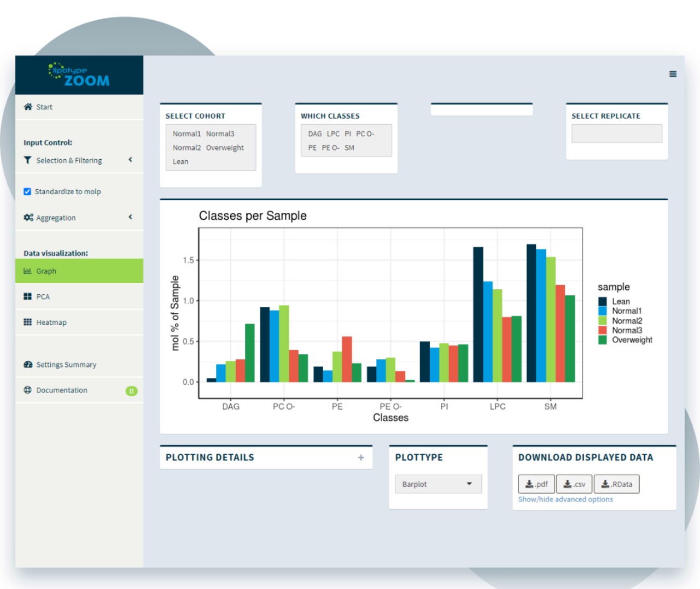Click the bar chart icon beside Graph

(27, 271)
